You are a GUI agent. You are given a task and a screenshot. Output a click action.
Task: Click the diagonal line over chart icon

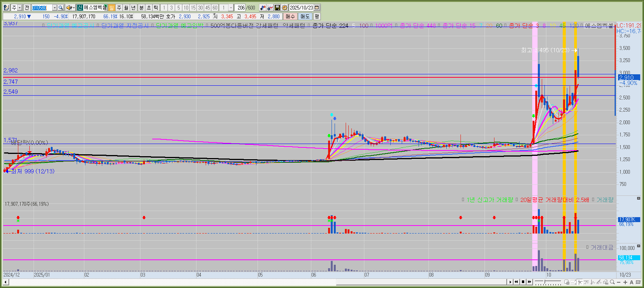(599, 282)
